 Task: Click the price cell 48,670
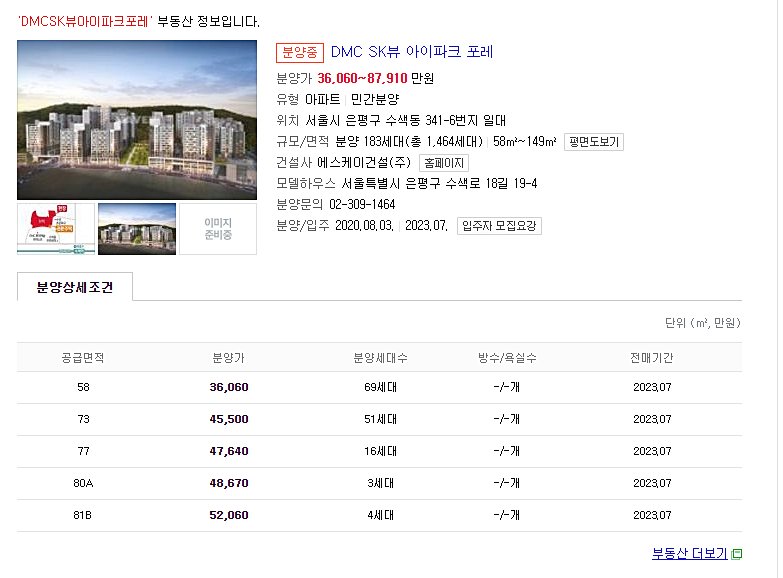(x=229, y=483)
